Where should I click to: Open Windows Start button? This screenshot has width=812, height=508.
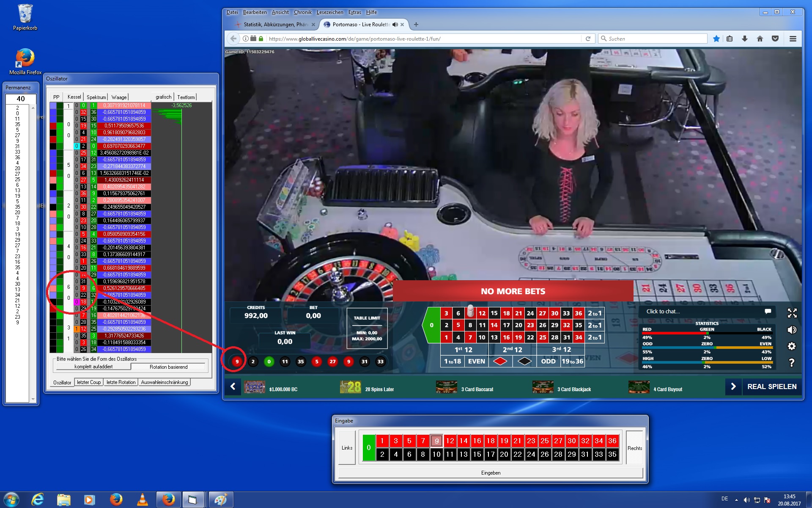11,500
